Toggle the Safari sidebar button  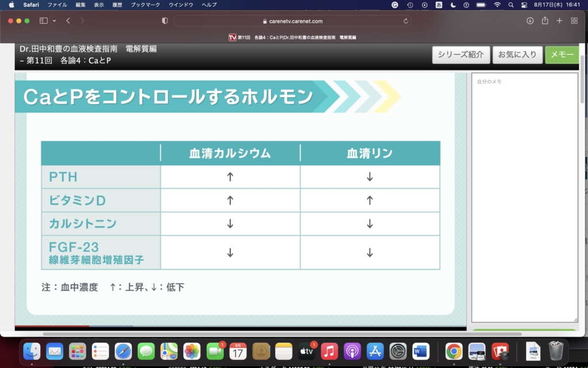(x=44, y=21)
